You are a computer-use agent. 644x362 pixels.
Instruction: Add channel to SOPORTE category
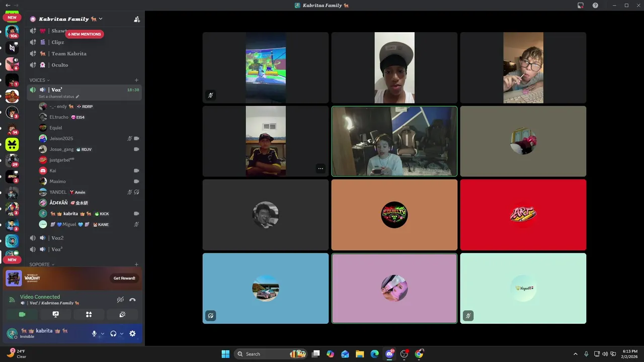click(x=136, y=264)
